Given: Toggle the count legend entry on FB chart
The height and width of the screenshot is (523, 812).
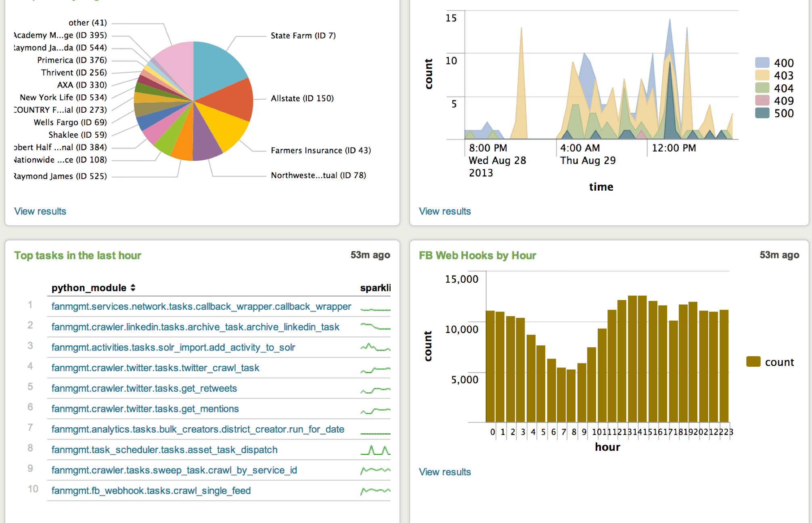Looking at the screenshot, I should click(779, 362).
